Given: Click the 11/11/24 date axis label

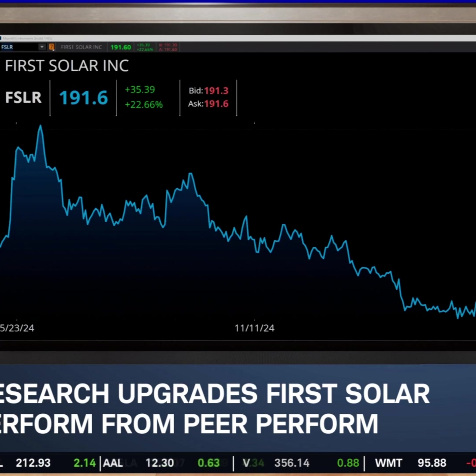Looking at the screenshot, I should click(x=255, y=328).
